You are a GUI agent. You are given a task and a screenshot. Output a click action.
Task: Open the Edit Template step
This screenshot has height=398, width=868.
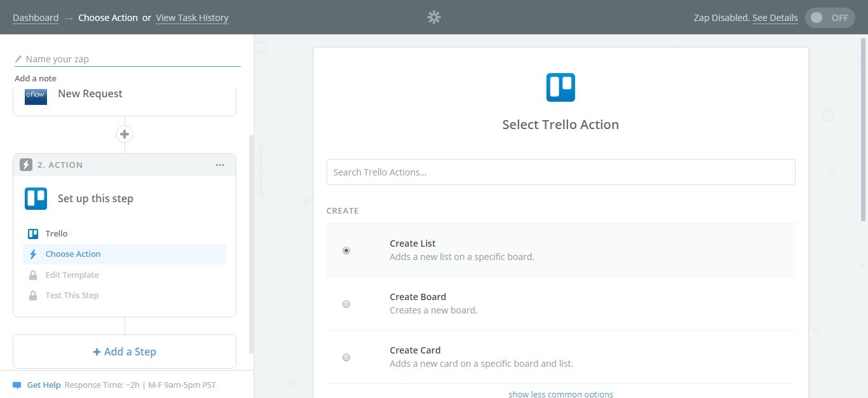click(x=125, y=275)
